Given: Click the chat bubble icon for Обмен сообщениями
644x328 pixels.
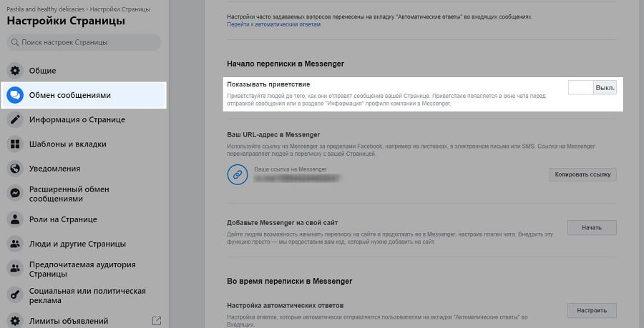Looking at the screenshot, I should click(x=15, y=95).
